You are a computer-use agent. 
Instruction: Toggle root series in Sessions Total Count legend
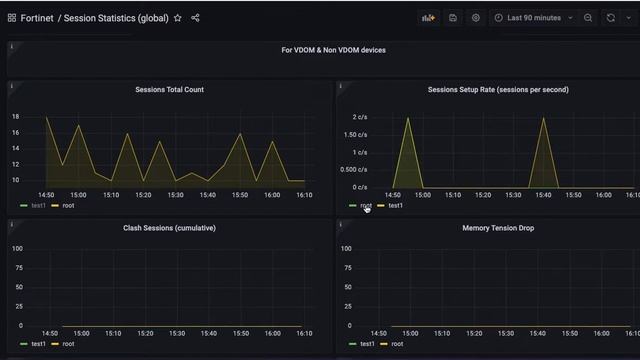68,206
